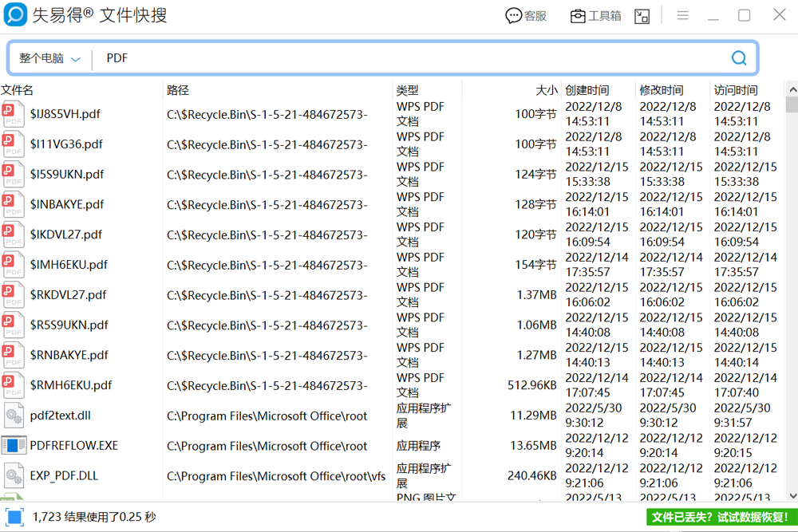The width and height of the screenshot is (798, 532).
Task: Open the hamburger menu icon
Action: point(683,16)
